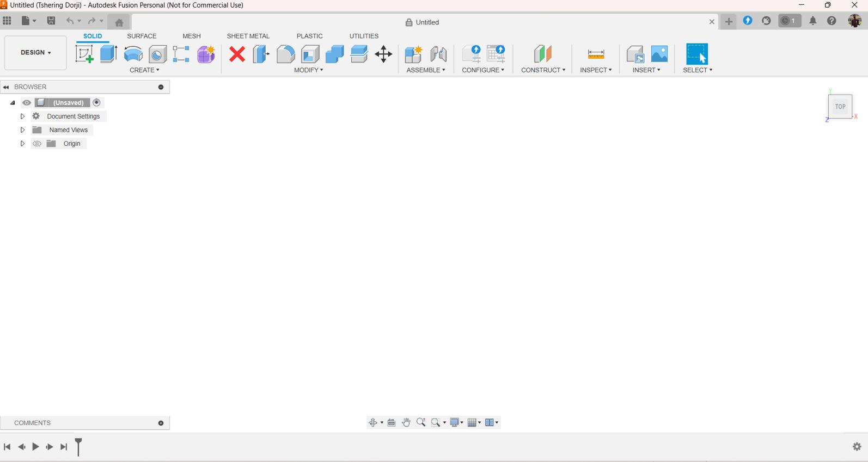Open the Data Panel grid icon

coord(7,21)
